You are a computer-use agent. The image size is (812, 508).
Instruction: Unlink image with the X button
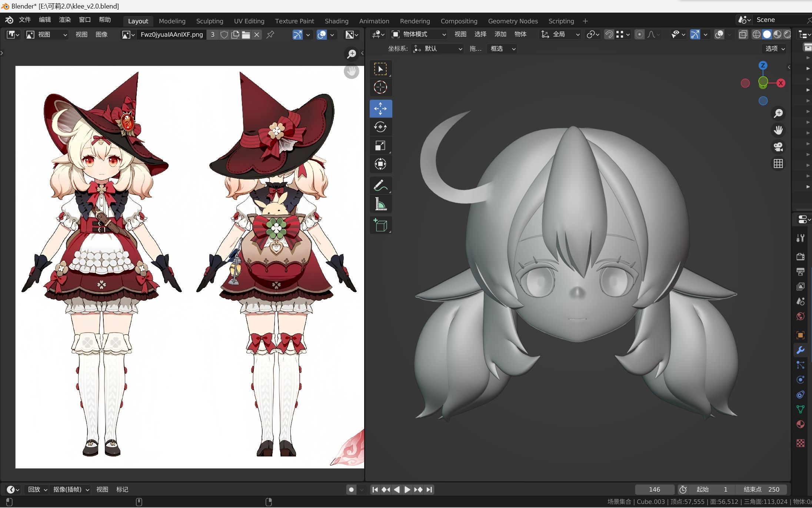click(x=256, y=34)
